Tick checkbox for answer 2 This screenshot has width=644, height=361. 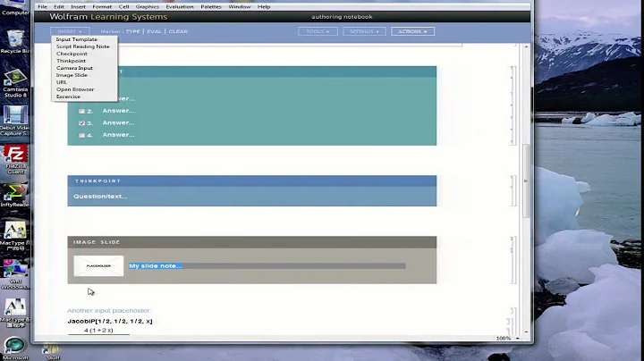[x=81, y=111]
